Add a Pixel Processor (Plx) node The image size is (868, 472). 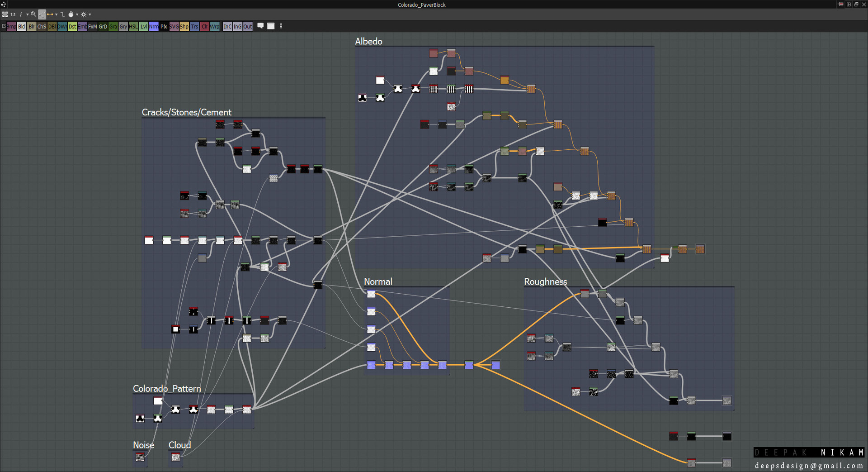164,27
